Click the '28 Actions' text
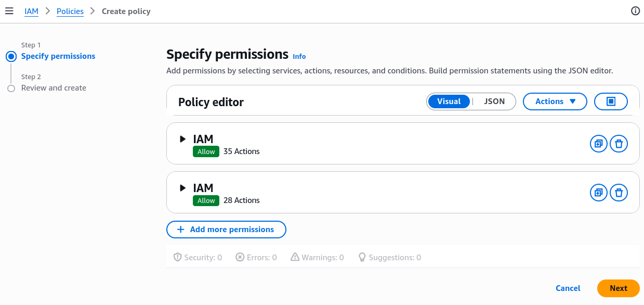This screenshot has height=305, width=644. point(242,200)
